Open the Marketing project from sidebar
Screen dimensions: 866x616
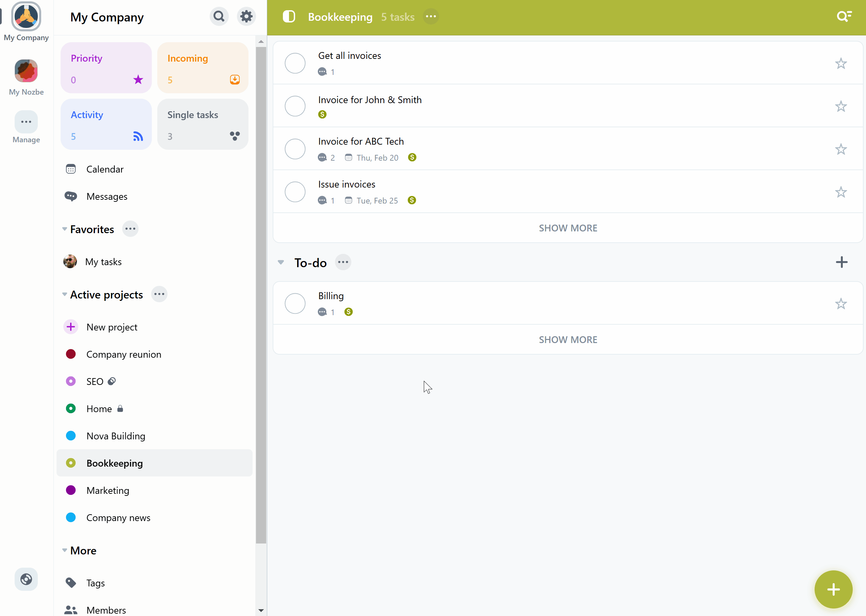(x=107, y=490)
